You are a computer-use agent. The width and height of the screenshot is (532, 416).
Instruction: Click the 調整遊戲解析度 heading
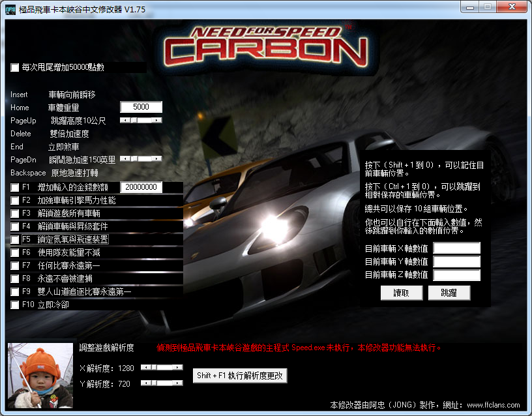click(x=106, y=348)
